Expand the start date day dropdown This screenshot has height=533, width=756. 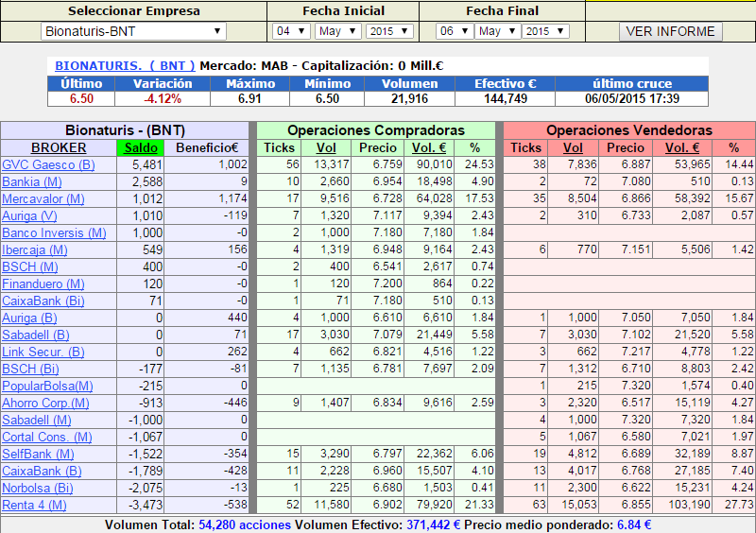coord(291,31)
